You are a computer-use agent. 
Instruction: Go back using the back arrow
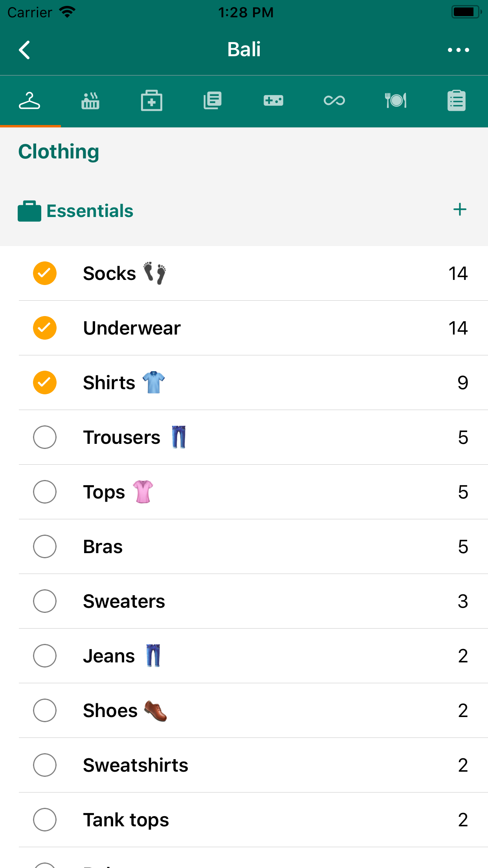[x=24, y=50]
